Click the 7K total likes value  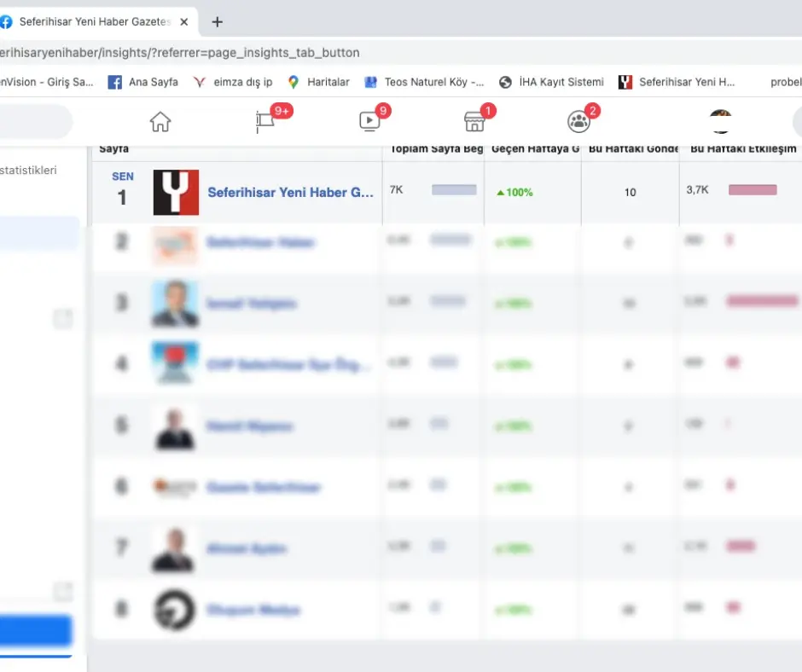tap(397, 189)
